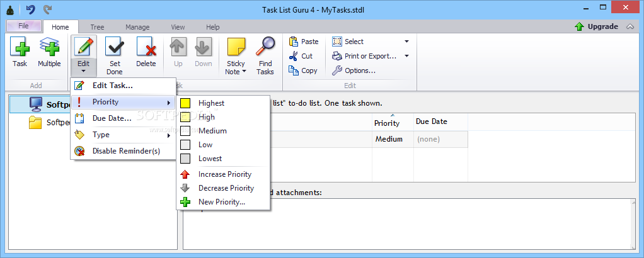Click Copy in the ribbon
This screenshot has height=258, width=644.
[x=303, y=70]
